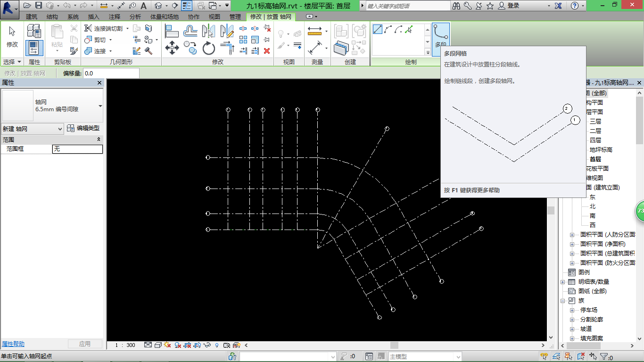This screenshot has height=362, width=644.
Task: Expand the 停车场 family tree node
Action: click(x=572, y=310)
